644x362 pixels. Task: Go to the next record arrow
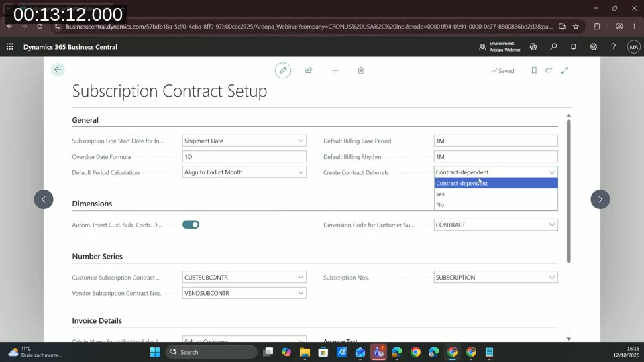pyautogui.click(x=600, y=200)
